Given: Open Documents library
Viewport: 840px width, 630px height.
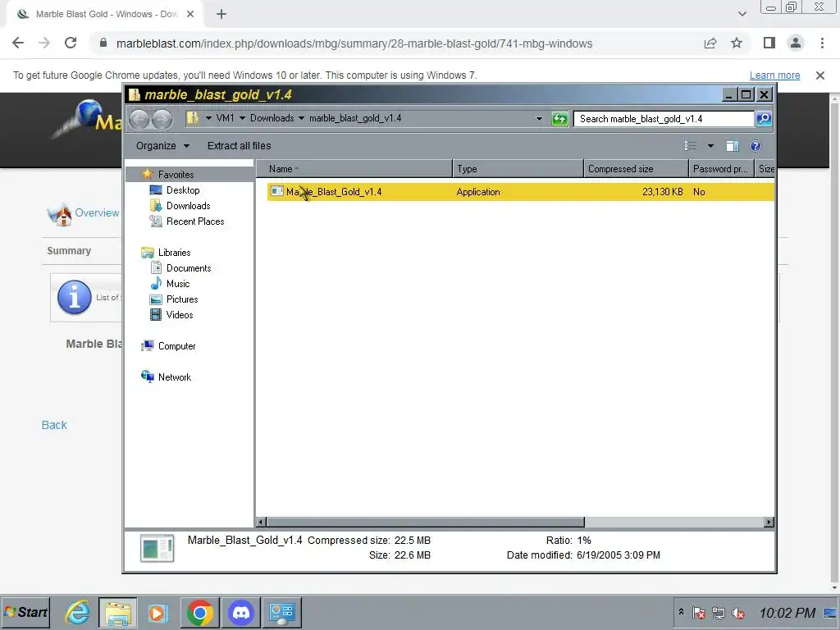Looking at the screenshot, I should coord(189,268).
